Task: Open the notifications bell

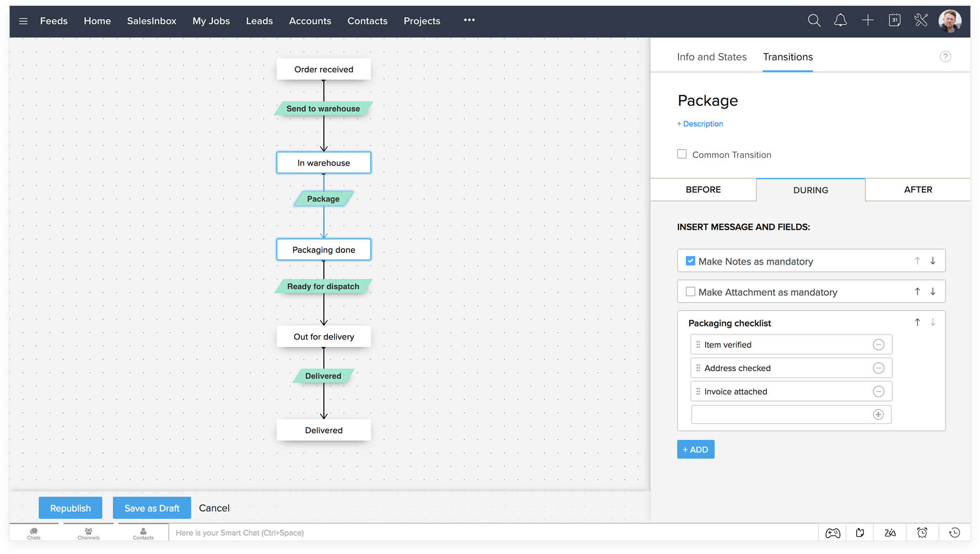Action: coord(840,20)
